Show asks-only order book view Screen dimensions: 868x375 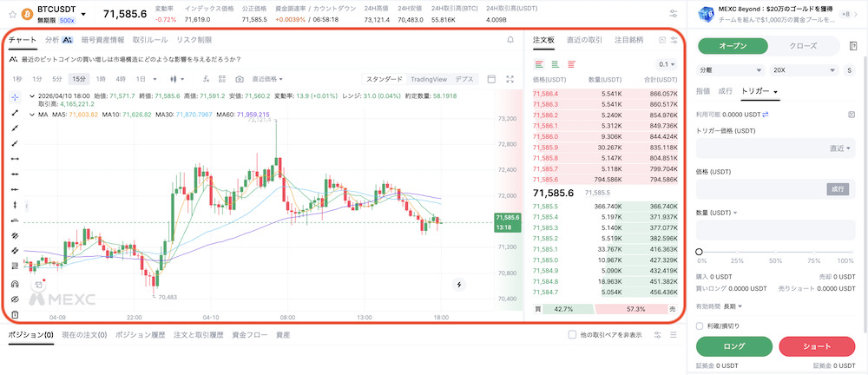tap(571, 64)
